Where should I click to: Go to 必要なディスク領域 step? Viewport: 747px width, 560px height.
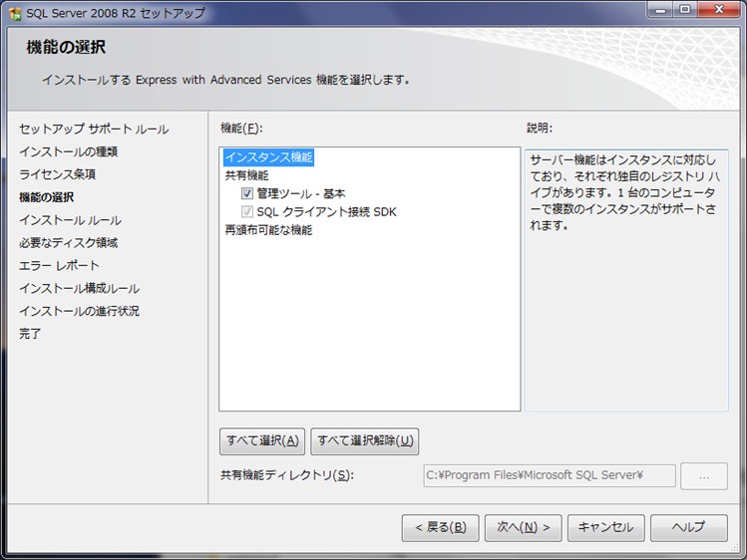(68, 243)
